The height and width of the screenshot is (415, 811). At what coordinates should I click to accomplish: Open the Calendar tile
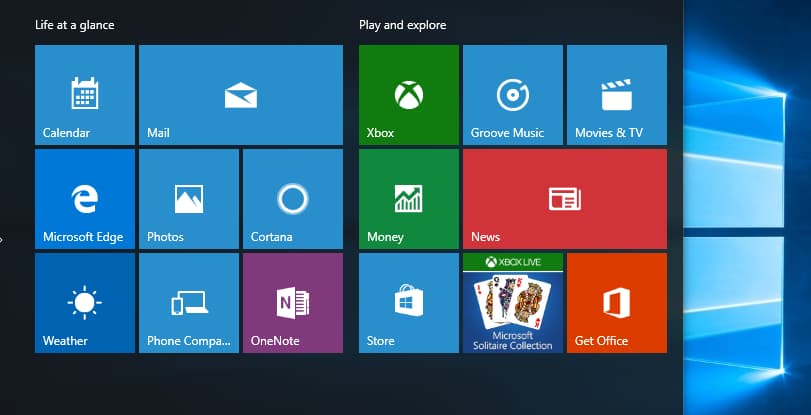pyautogui.click(x=85, y=95)
